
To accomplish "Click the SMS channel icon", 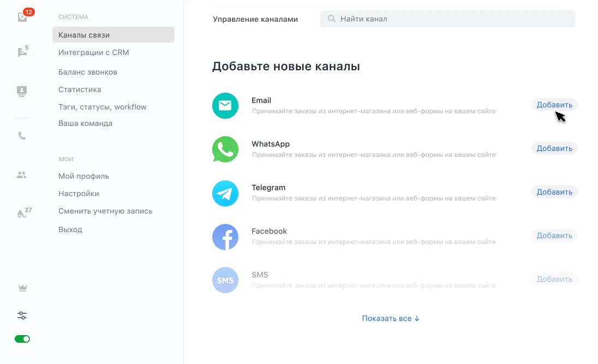I will 225,280.
